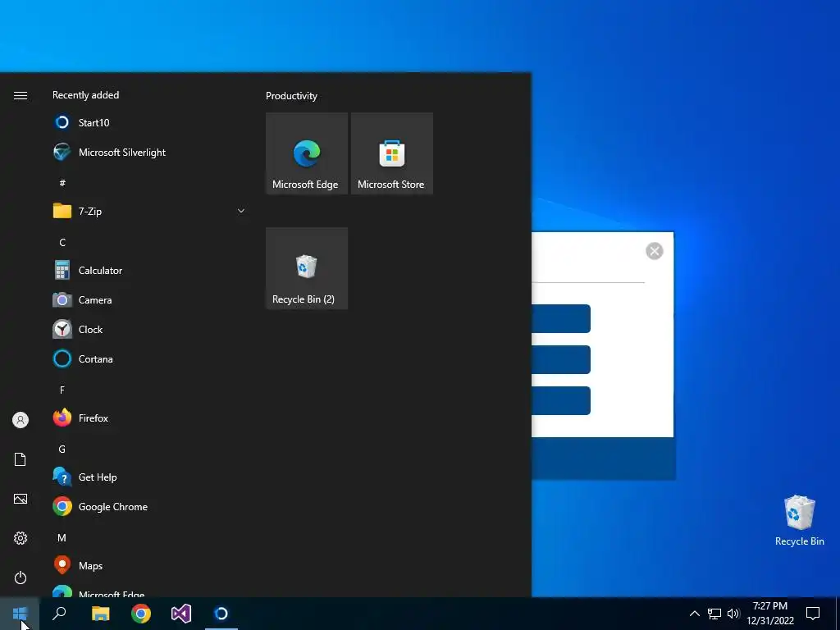The width and height of the screenshot is (840, 630).
Task: Expand the Start menu hamburger button
Action: tap(21, 95)
